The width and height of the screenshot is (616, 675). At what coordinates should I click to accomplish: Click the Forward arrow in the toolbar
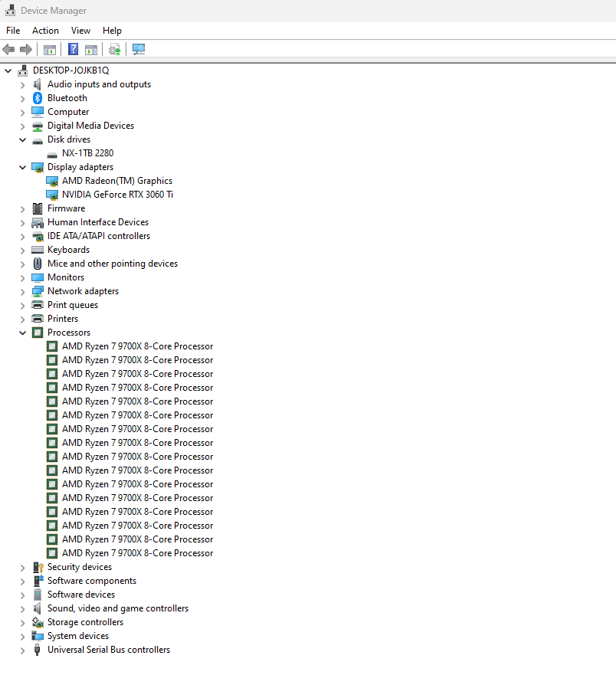click(26, 50)
